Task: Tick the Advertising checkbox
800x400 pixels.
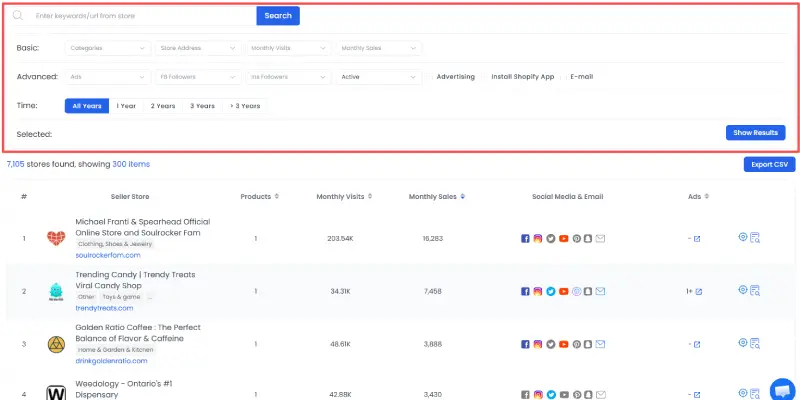Action: click(430, 77)
